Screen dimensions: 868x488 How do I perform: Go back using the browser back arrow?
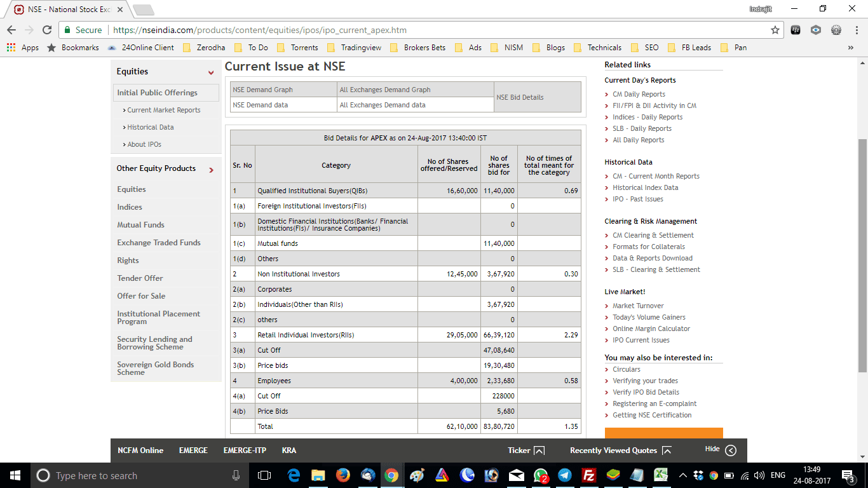click(11, 30)
